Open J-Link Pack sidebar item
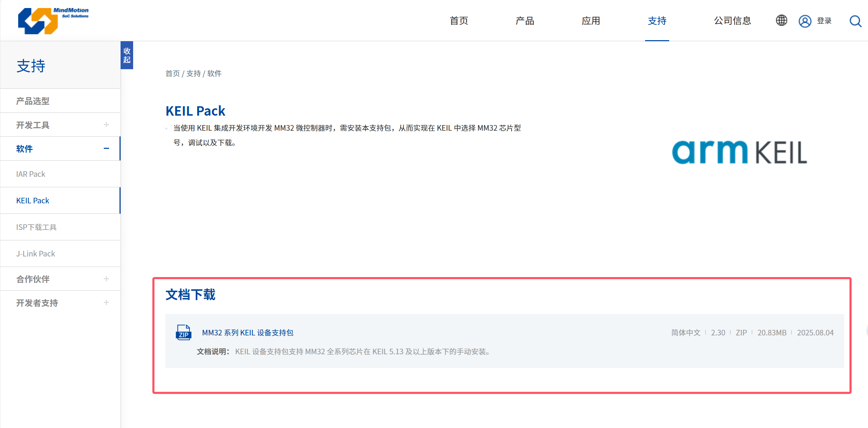 pyautogui.click(x=36, y=254)
